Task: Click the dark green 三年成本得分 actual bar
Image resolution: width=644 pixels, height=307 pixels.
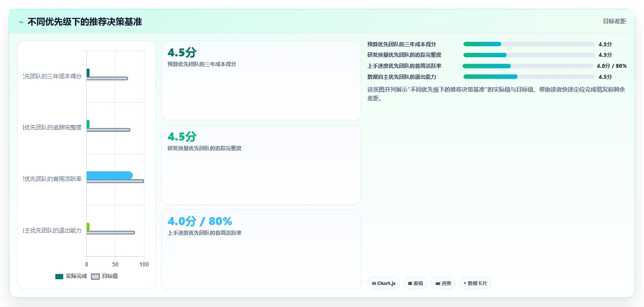Action: (x=88, y=73)
